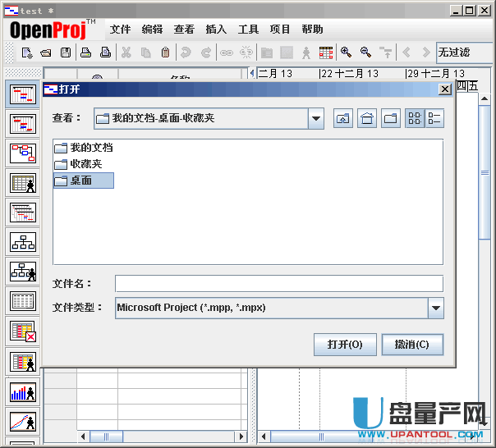The image size is (496, 448).
Task: Open the 工具 menu
Action: point(248,29)
